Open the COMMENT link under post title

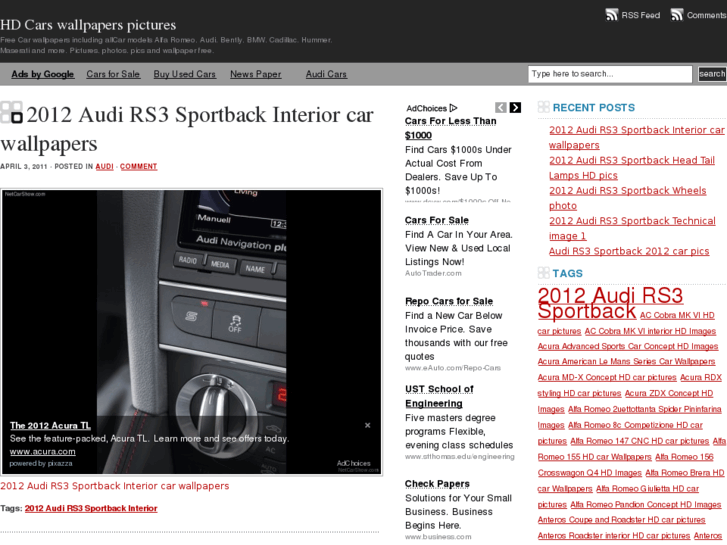139,167
